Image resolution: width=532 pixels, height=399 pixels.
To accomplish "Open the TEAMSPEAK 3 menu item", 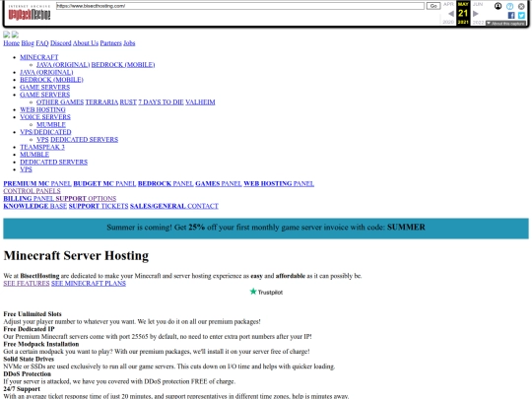I will coord(42,147).
